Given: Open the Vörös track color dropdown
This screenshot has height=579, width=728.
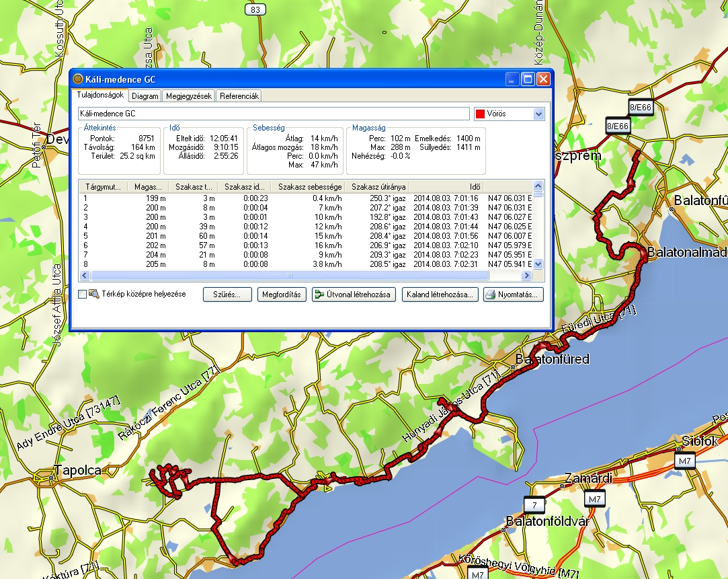Looking at the screenshot, I should [x=538, y=114].
